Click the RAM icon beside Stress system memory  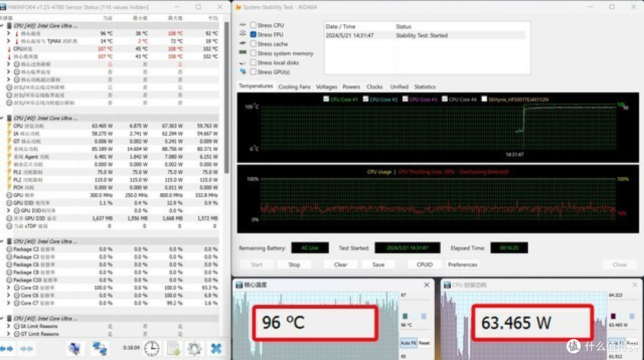pyautogui.click(x=243, y=53)
